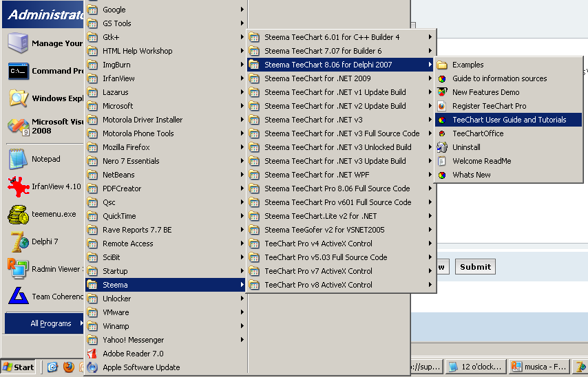Click Firefox quick launch icon

click(68, 367)
